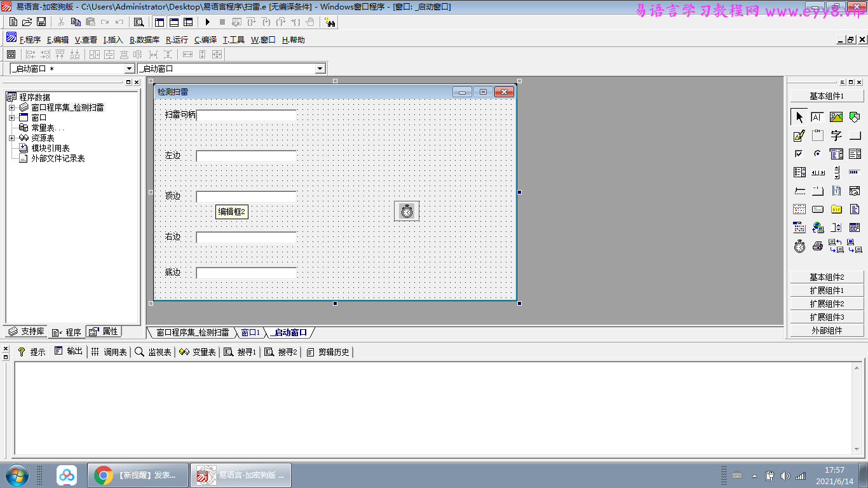Open a file using the folder icon
Viewport: 868px width, 488px height.
point(27,22)
